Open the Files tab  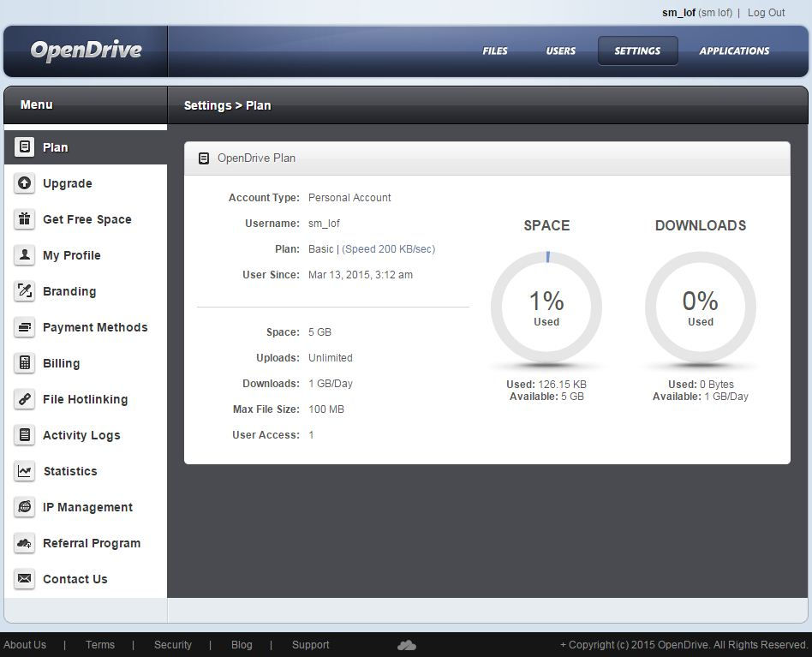[x=494, y=51]
